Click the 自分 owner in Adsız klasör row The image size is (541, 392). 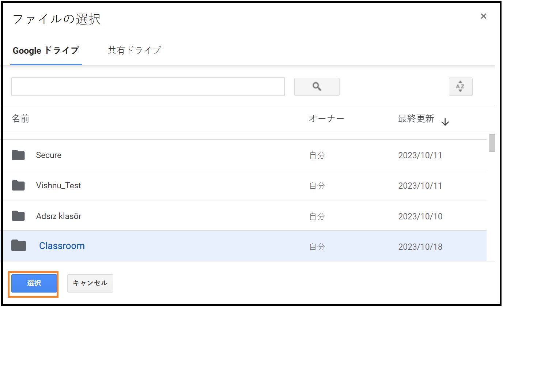[317, 216]
